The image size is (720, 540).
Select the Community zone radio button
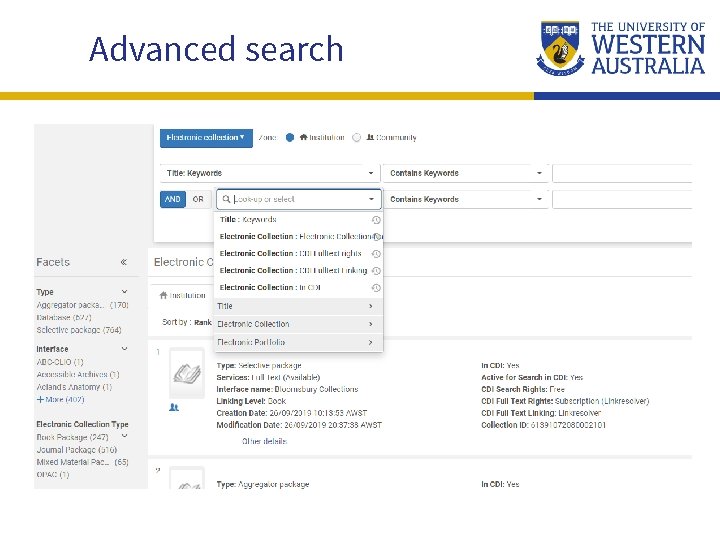356,138
